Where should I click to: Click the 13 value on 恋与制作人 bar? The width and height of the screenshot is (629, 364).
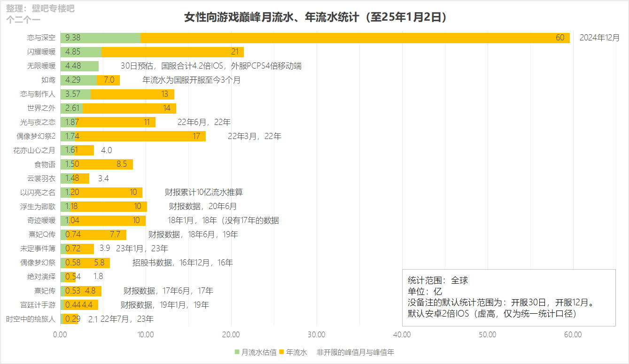coord(165,94)
